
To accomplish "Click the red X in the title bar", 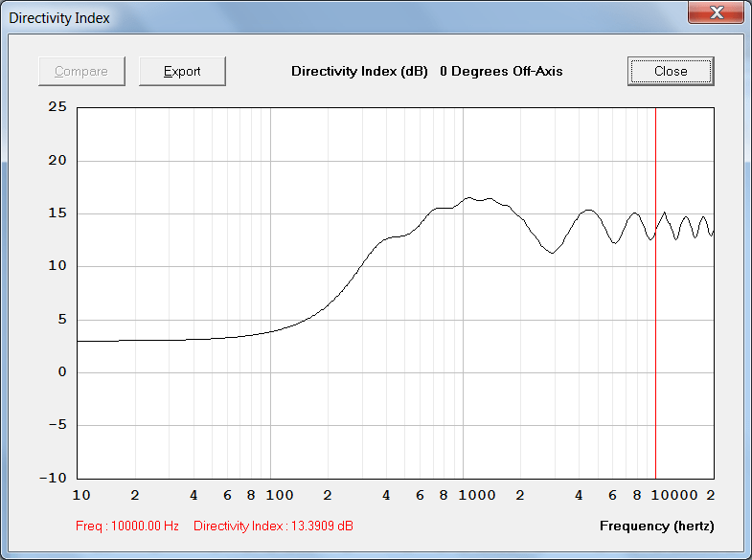I will [x=716, y=12].
